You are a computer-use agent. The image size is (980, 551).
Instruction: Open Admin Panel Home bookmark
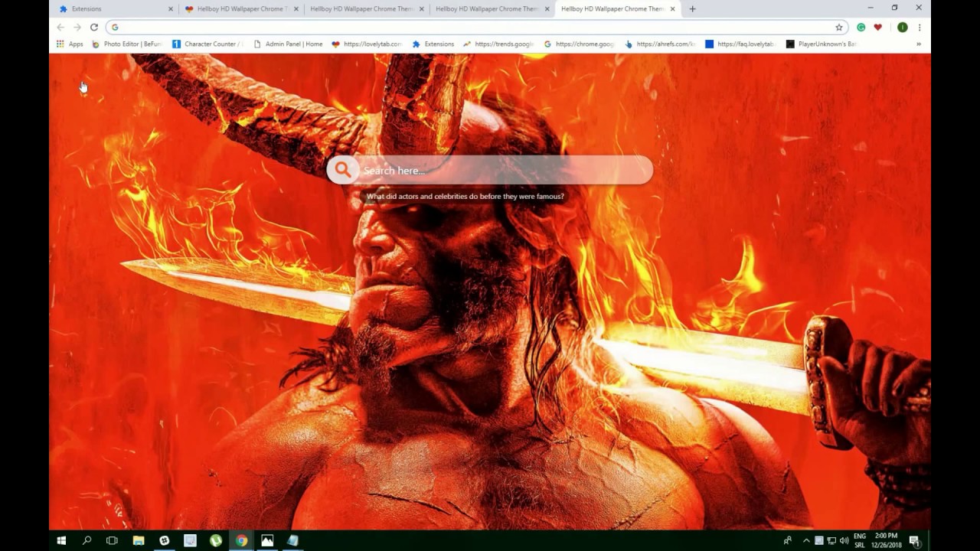click(288, 44)
